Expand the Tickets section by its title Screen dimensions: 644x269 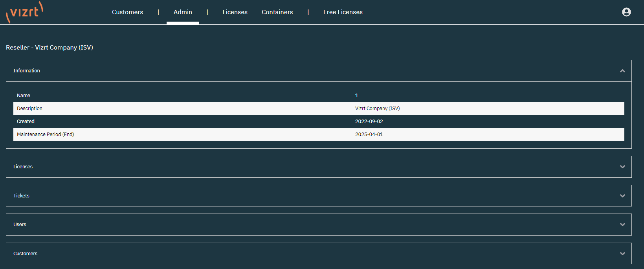point(22,196)
